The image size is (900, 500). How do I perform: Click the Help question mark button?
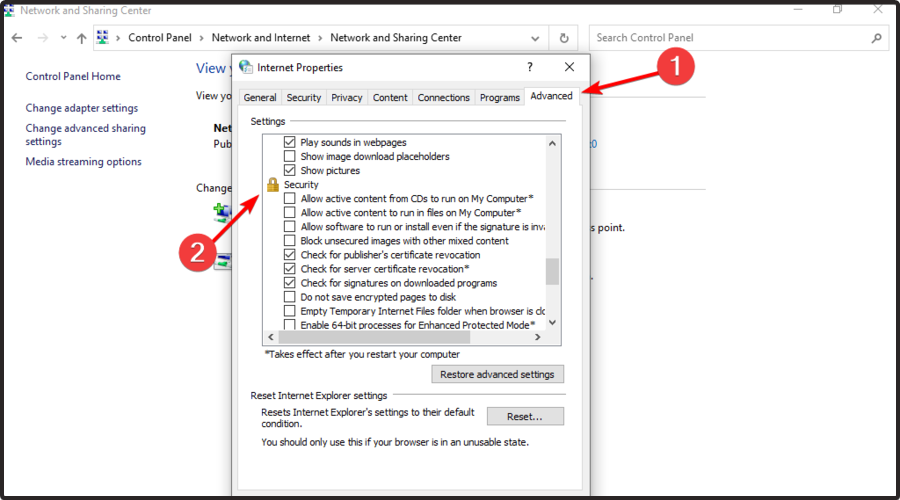click(x=530, y=67)
